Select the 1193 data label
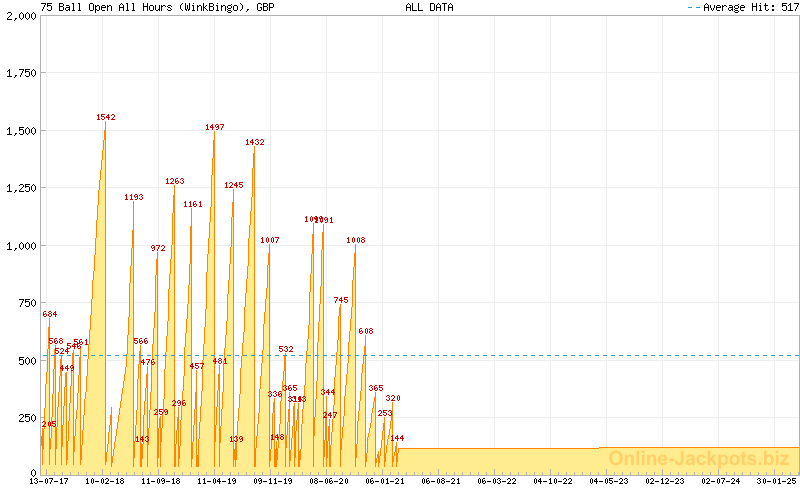The width and height of the screenshot is (800, 490). (x=134, y=197)
